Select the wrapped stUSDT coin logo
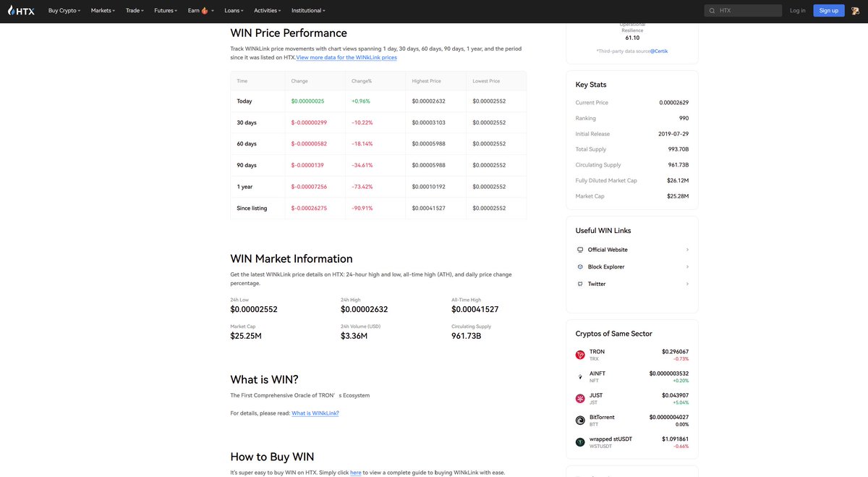 580,442
